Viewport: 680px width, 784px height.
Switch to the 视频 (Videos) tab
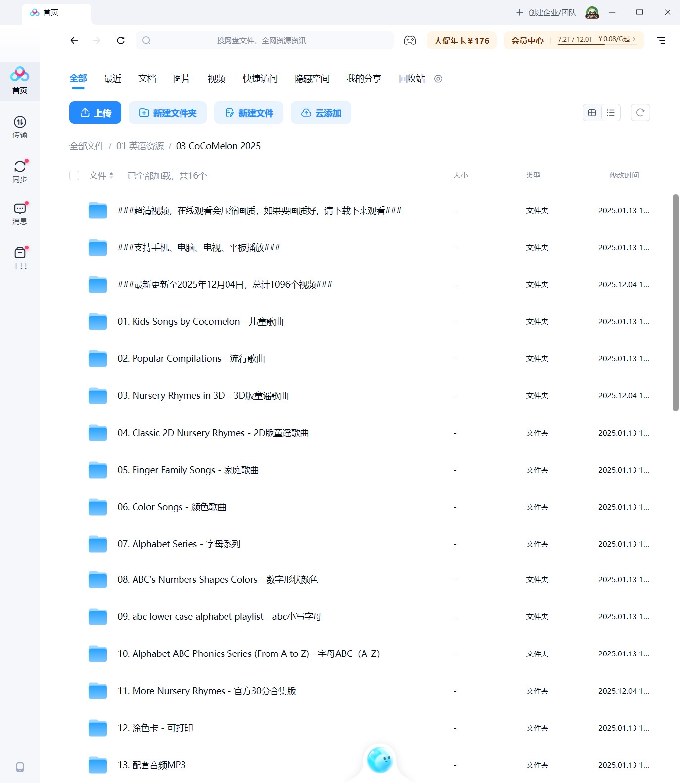(216, 79)
